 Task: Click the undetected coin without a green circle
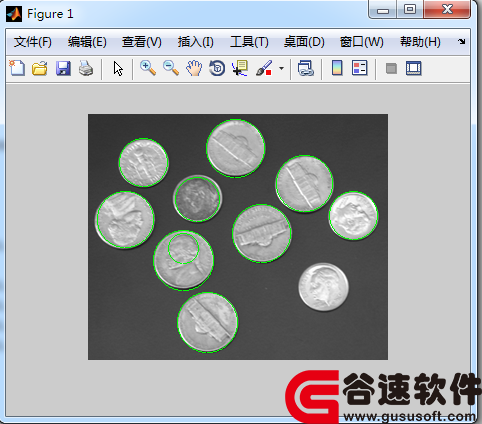pos(323,287)
